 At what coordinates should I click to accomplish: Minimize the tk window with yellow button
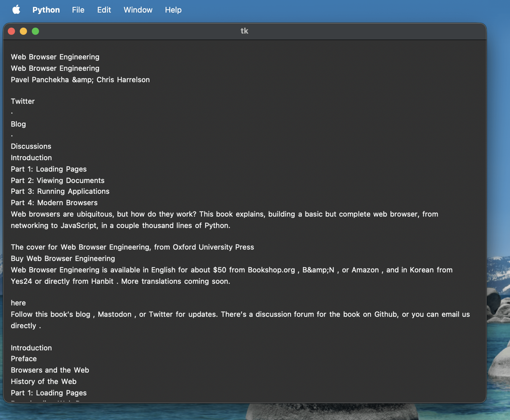click(23, 31)
